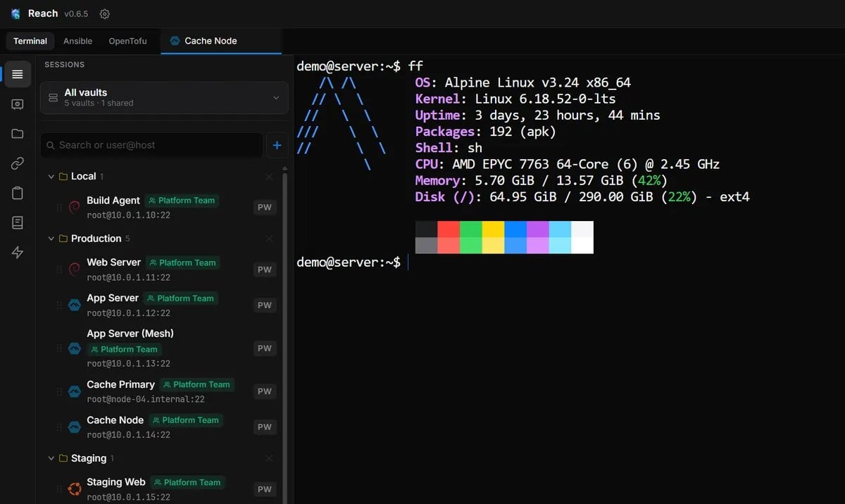
Task: Click the PW badge for Build Agent
Action: pyautogui.click(x=264, y=208)
